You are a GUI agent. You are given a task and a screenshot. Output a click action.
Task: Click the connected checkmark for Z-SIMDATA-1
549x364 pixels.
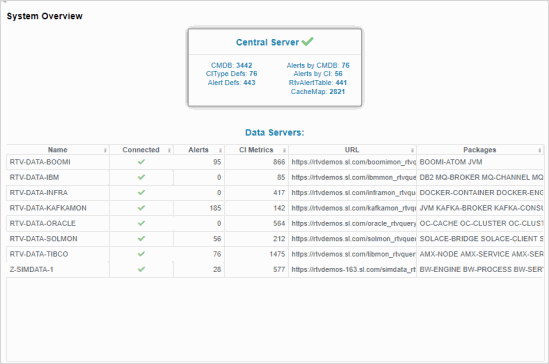[x=141, y=270]
